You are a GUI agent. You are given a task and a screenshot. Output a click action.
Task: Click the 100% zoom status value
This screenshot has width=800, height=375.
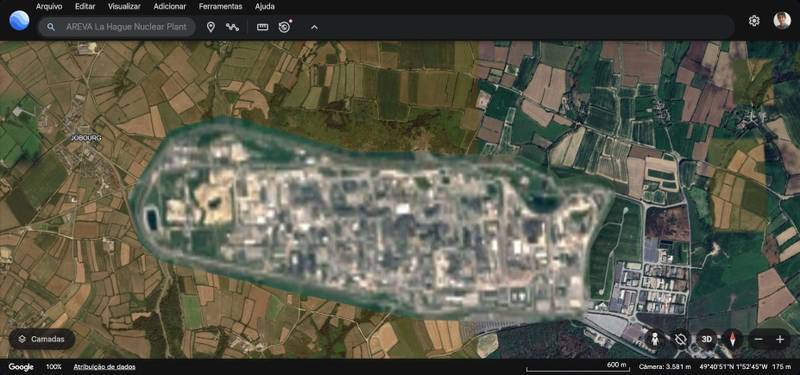point(54,367)
